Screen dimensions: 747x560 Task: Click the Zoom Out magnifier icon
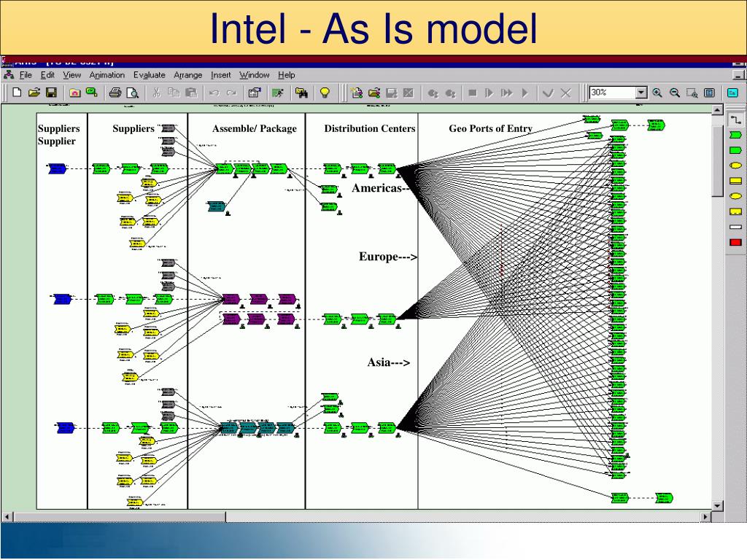click(675, 93)
